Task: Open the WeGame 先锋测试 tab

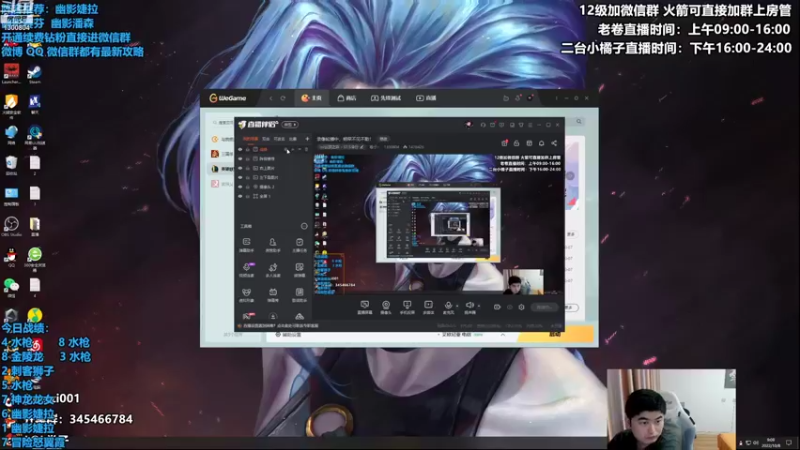Action: [x=386, y=98]
